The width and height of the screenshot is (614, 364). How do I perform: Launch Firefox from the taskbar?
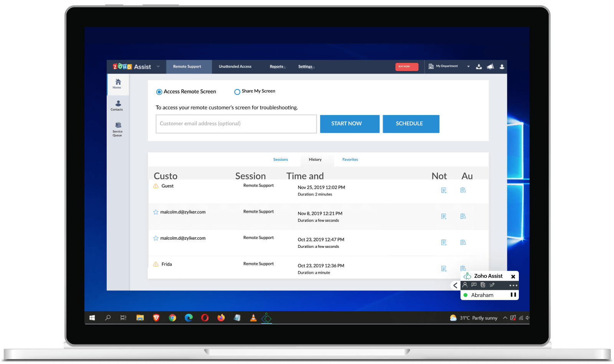pos(221,318)
